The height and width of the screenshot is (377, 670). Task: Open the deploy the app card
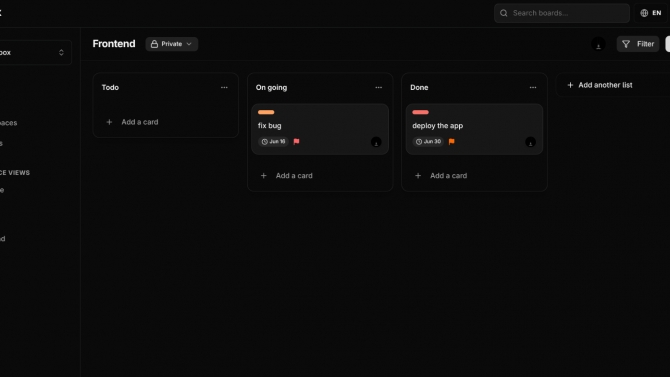(474, 129)
